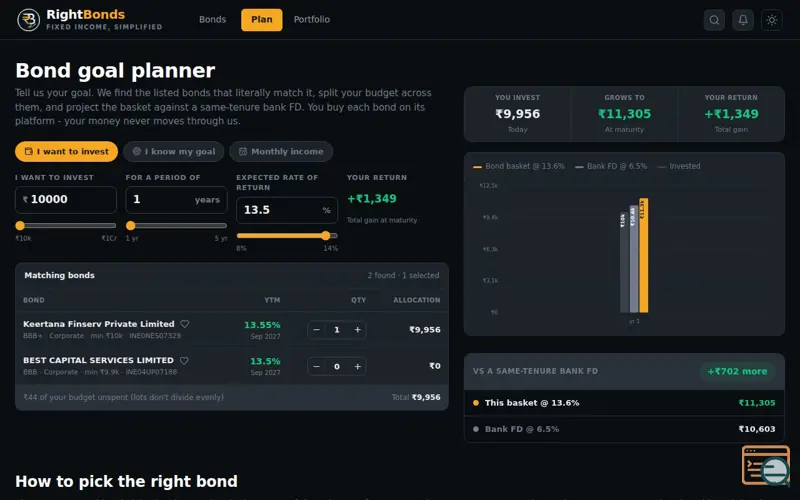Open the Portfolio tab
The image size is (800, 500).
click(x=312, y=19)
